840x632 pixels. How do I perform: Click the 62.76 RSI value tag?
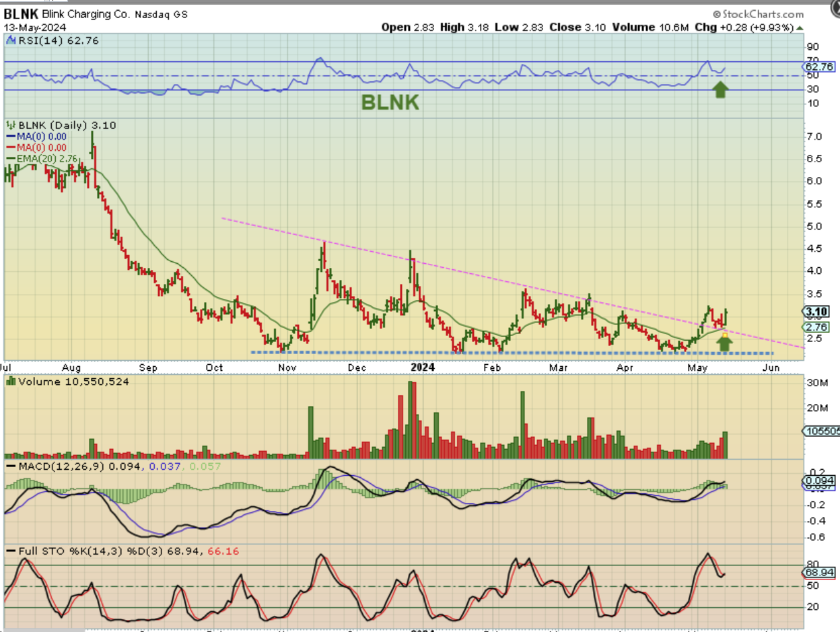[x=819, y=67]
